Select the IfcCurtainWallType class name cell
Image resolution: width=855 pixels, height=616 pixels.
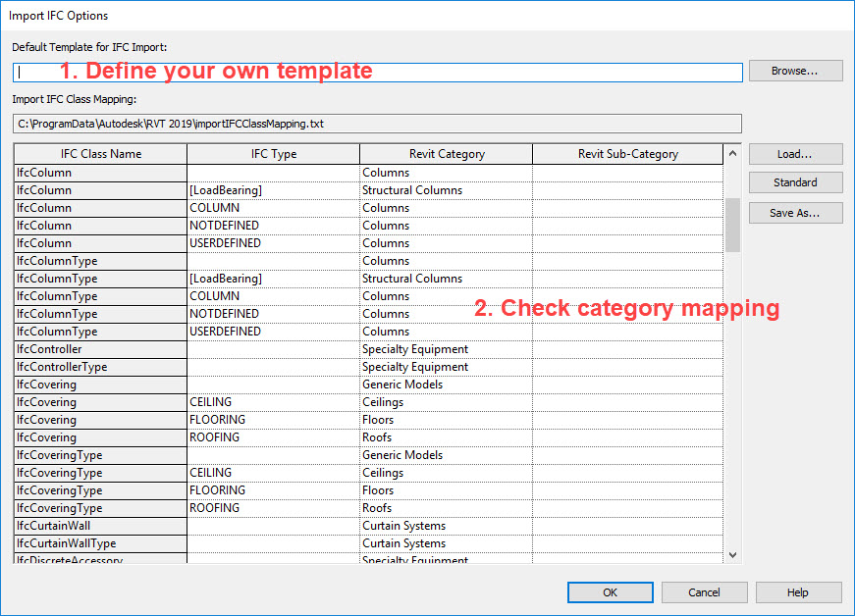[100, 543]
